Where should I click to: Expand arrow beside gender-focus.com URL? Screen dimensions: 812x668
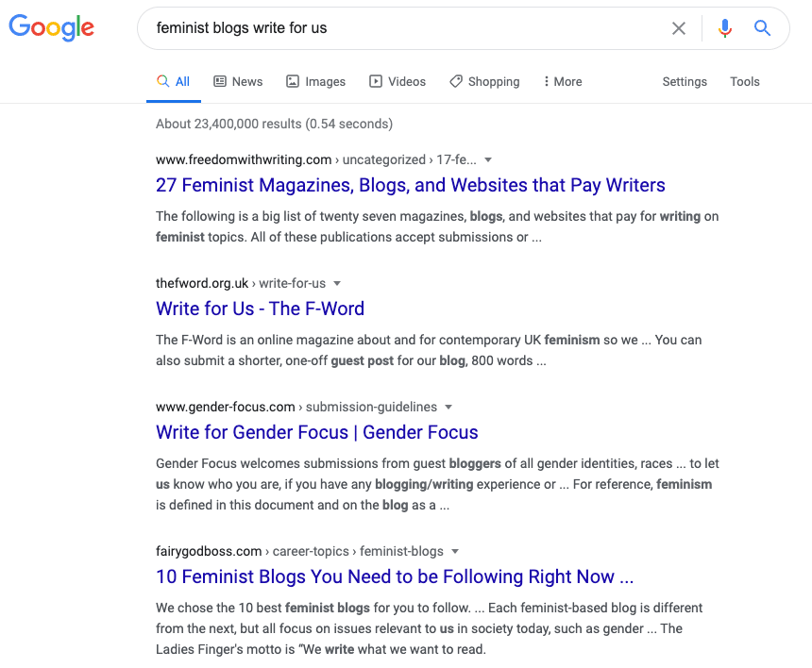[448, 408]
